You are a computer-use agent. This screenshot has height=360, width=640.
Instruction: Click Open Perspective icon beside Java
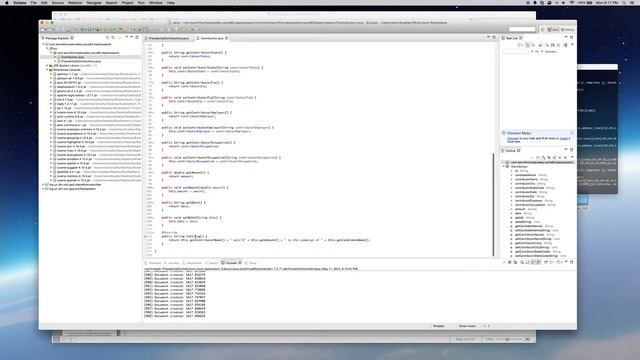tap(542, 29)
